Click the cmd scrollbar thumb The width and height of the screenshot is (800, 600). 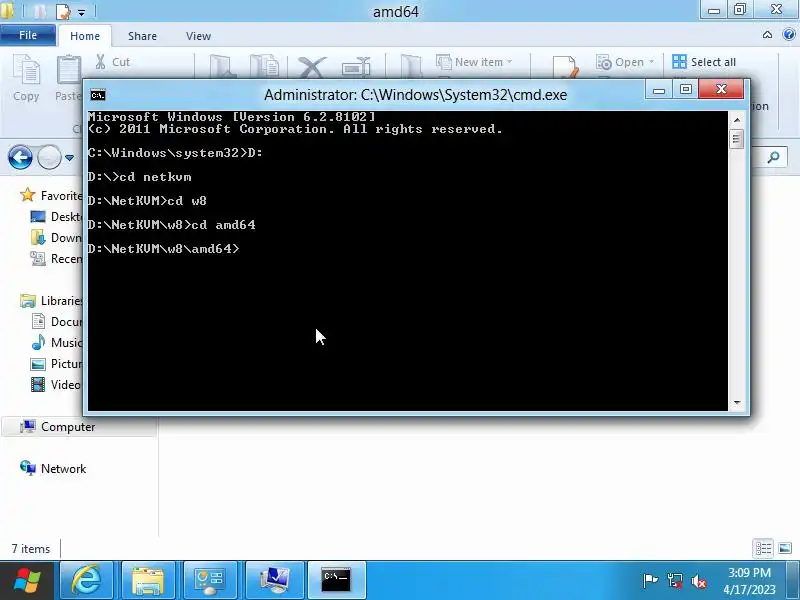click(737, 139)
